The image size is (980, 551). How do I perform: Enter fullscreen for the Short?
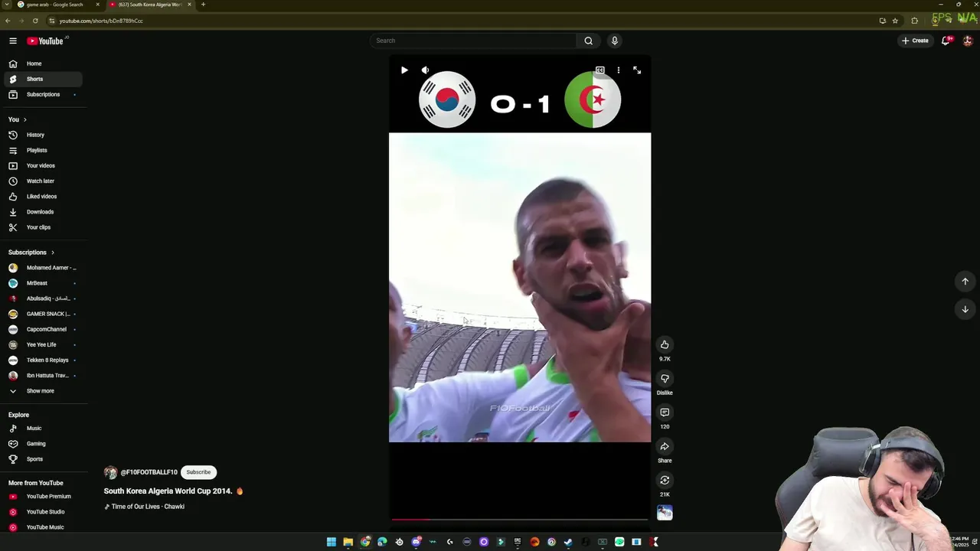click(x=637, y=70)
